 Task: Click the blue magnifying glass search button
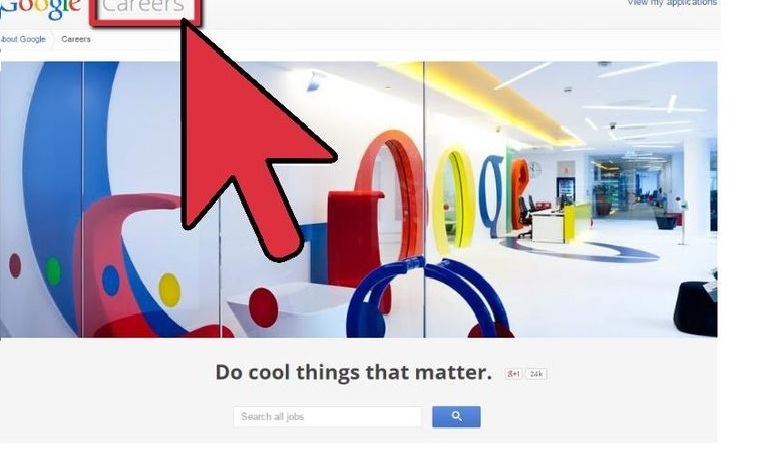pos(456,416)
